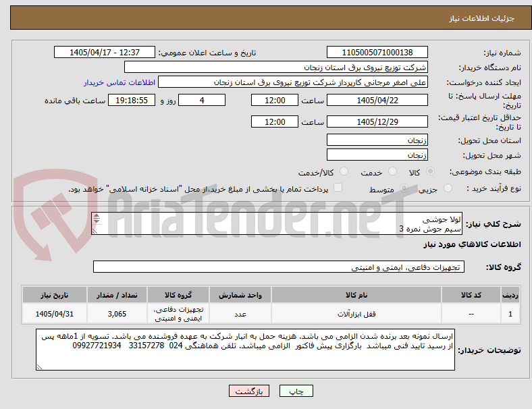Click the بازگشت back button
Image resolution: width=532 pixels, height=409 pixels.
pyautogui.click(x=249, y=391)
